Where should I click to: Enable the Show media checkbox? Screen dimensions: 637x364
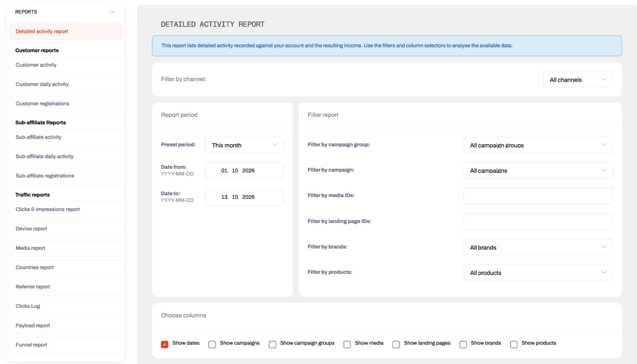pyautogui.click(x=347, y=344)
